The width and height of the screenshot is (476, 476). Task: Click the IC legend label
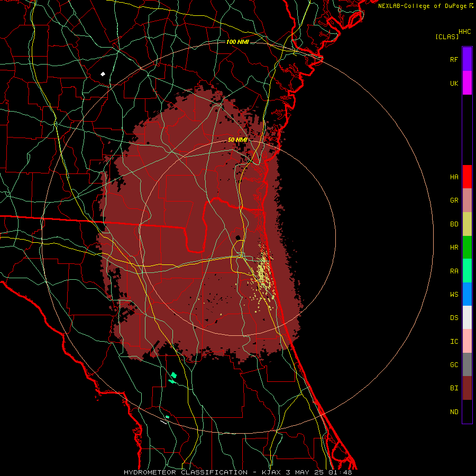[x=454, y=342]
